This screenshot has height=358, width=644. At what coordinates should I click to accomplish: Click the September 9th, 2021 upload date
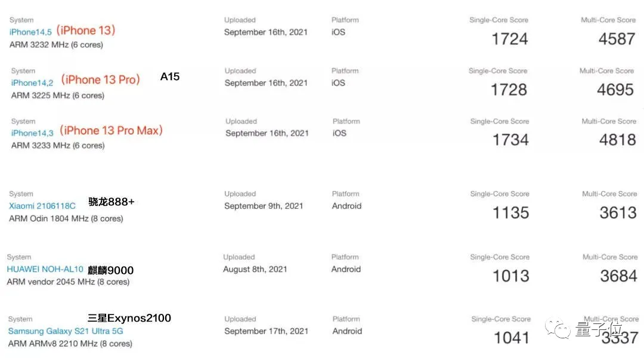coord(264,206)
